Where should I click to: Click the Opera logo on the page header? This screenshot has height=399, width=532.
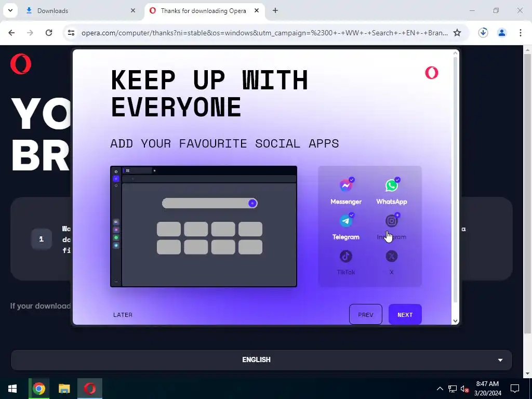pyautogui.click(x=21, y=64)
